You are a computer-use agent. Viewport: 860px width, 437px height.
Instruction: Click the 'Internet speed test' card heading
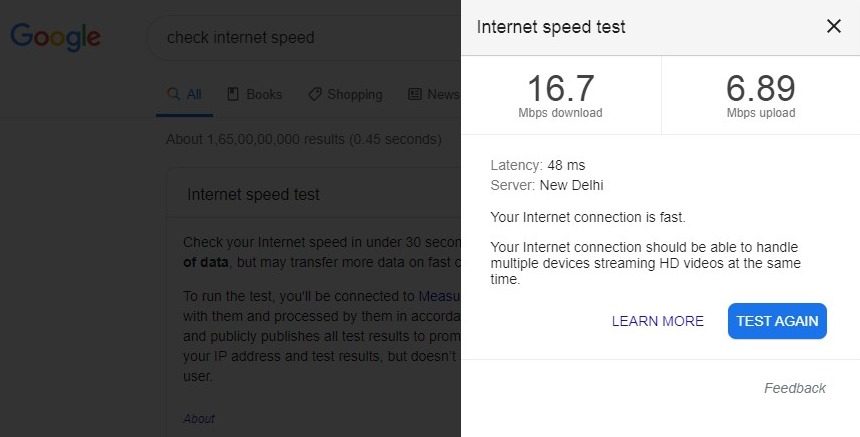pos(253,194)
